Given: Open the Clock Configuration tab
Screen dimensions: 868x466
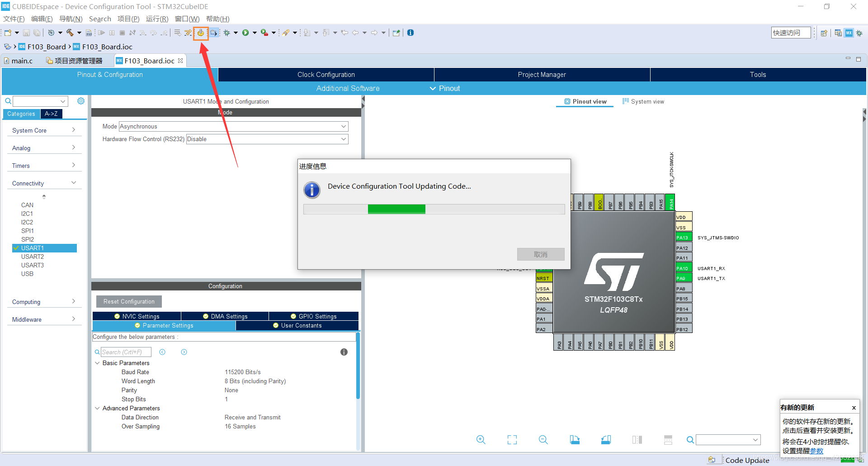Looking at the screenshot, I should [326, 75].
